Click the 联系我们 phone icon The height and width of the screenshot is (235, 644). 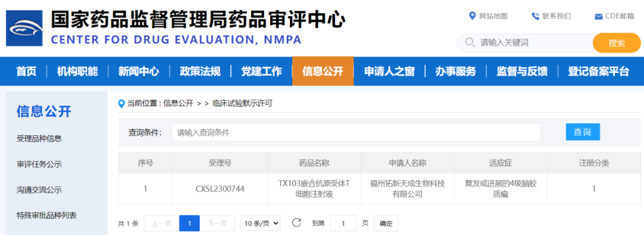[x=535, y=17]
